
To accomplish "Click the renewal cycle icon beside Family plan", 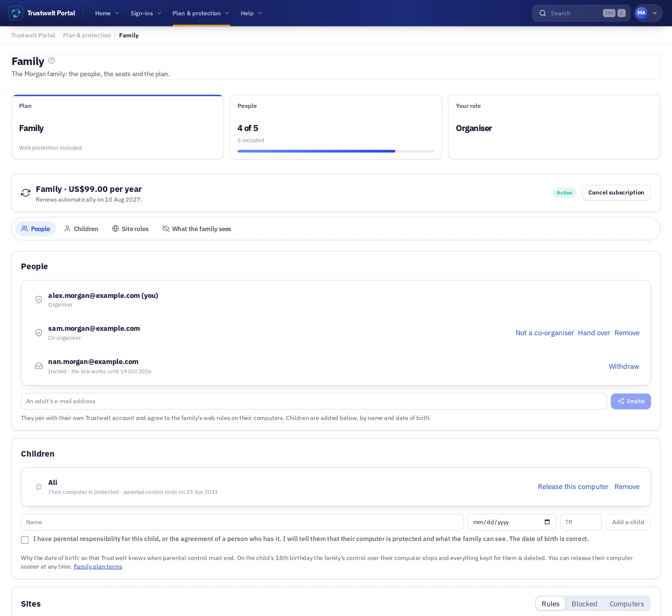I will tap(25, 193).
